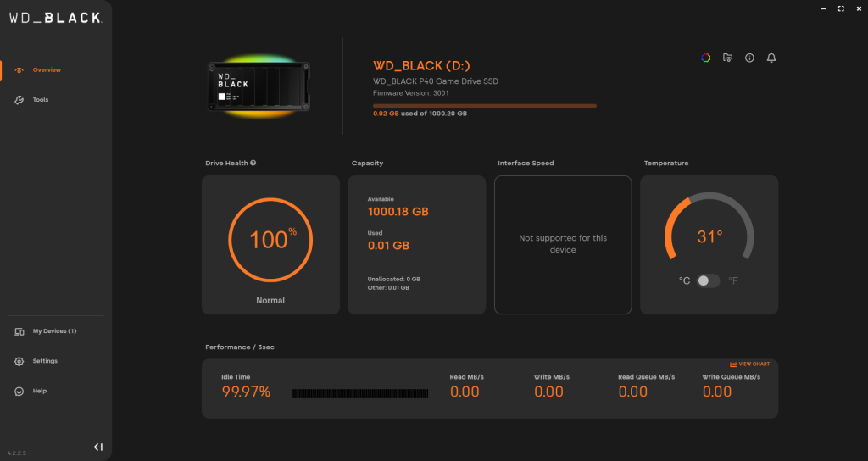Image resolution: width=868 pixels, height=461 pixels.
Task: Click the View Chart graph icon
Action: tap(733, 364)
